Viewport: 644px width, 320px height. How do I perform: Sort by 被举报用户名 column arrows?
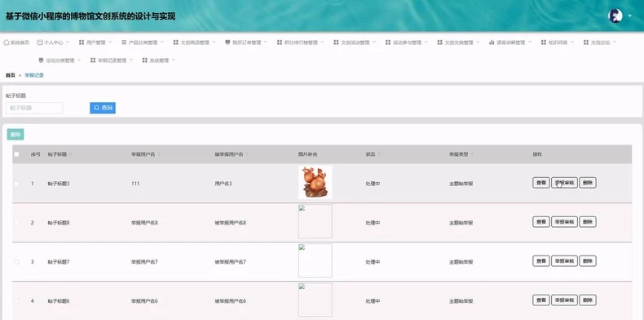[x=247, y=154]
